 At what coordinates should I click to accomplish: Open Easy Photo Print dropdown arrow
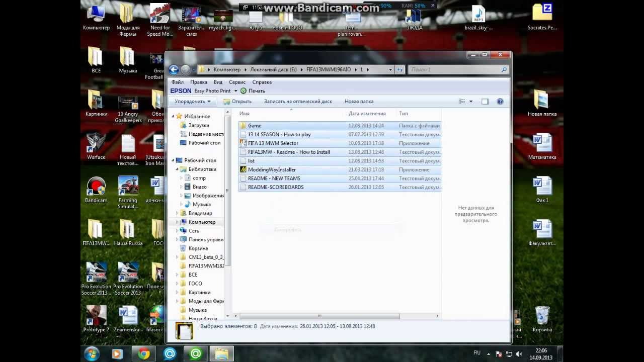pos(235,91)
